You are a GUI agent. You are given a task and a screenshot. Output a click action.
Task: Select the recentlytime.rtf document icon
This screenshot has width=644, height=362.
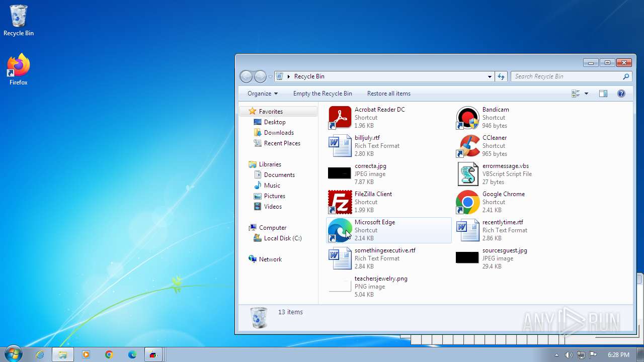coord(467,230)
